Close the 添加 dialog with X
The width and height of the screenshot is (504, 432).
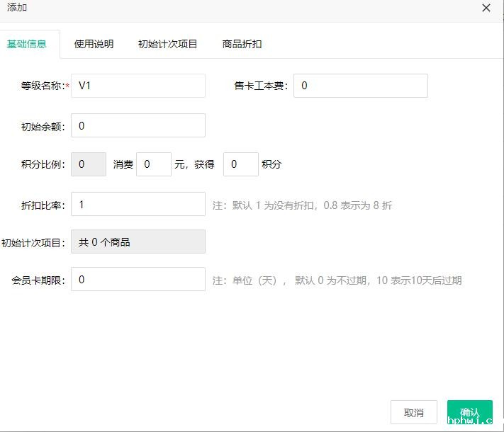click(486, 8)
